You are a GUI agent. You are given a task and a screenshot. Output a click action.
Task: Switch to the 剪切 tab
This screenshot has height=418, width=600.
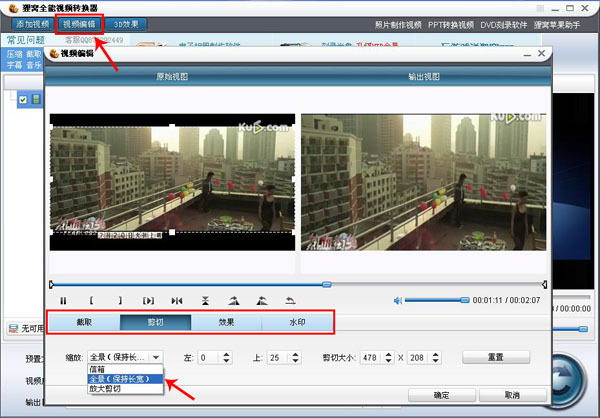[155, 322]
